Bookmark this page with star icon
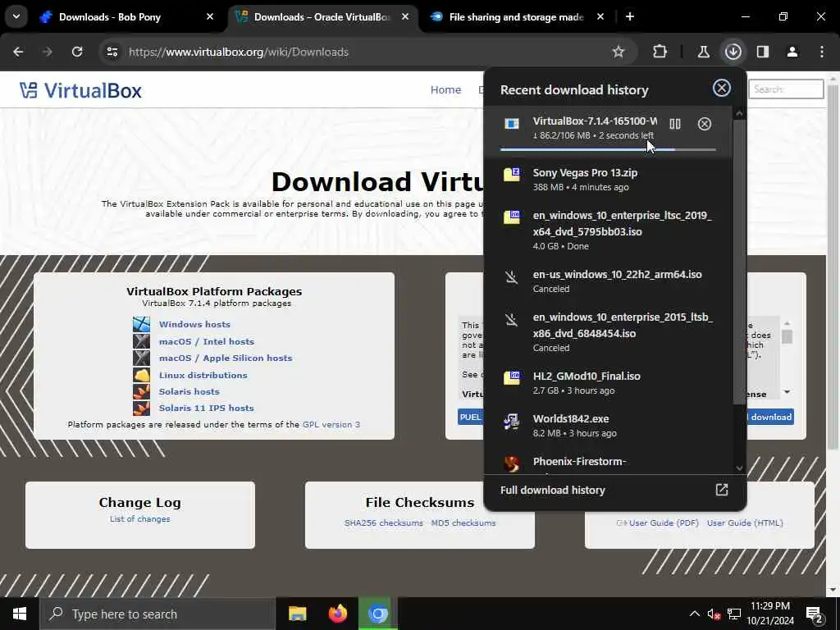Image resolution: width=840 pixels, height=630 pixels. pos(619,52)
